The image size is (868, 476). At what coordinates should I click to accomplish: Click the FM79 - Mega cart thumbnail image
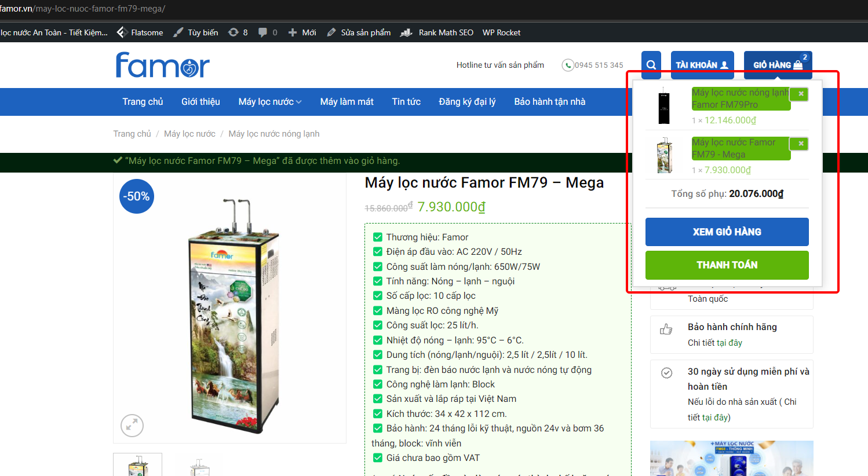point(664,155)
